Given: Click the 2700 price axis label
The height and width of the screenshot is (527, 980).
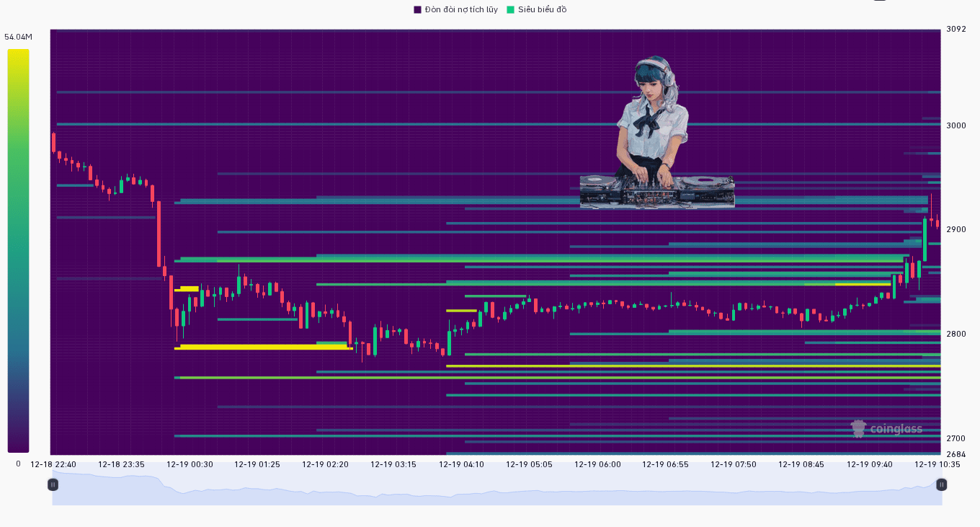Looking at the screenshot, I should tap(955, 438).
